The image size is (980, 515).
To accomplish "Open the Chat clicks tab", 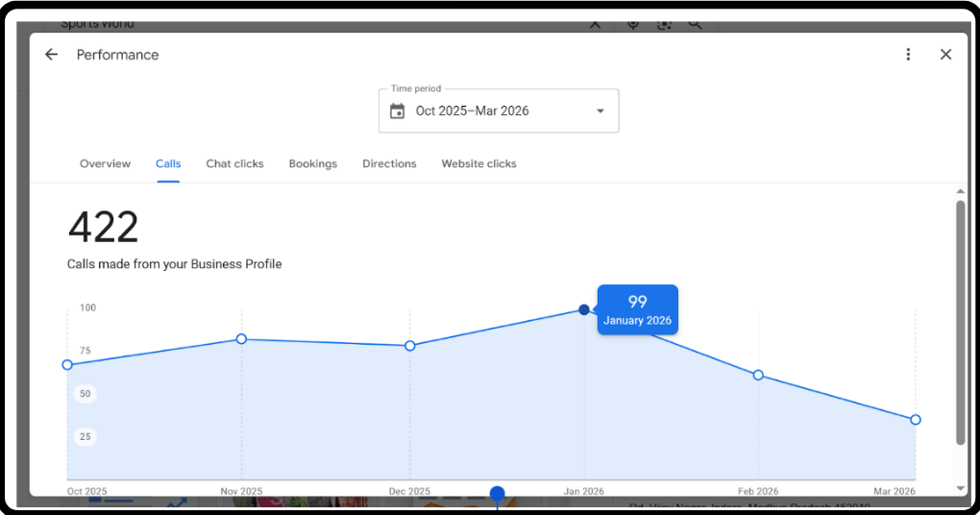I will pos(234,164).
